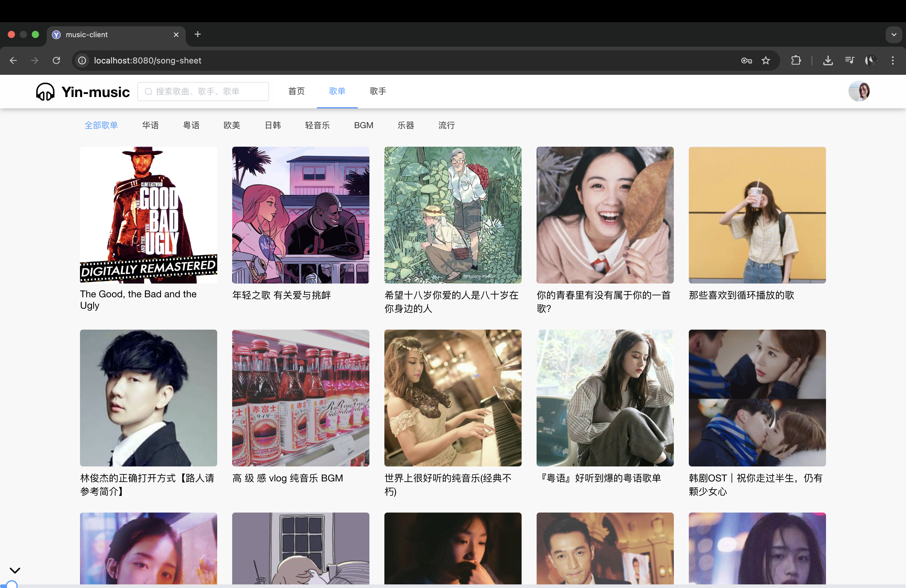Viewport: 906px width, 588px height.
Task: Click the browser forward arrow
Action: [x=35, y=60]
